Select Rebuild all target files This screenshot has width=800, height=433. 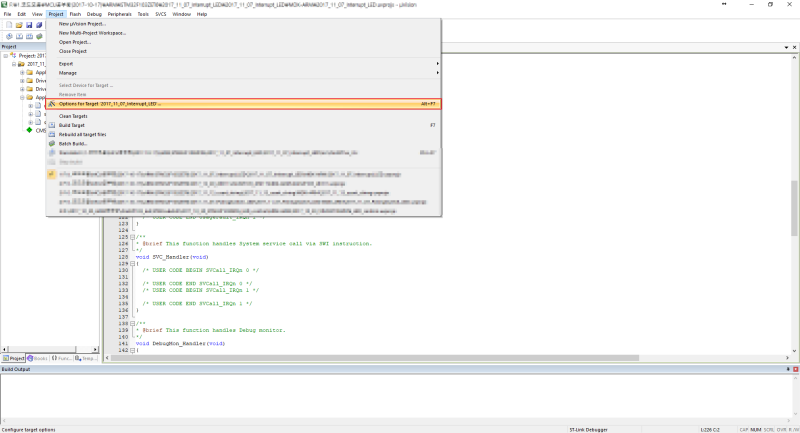(x=90, y=134)
